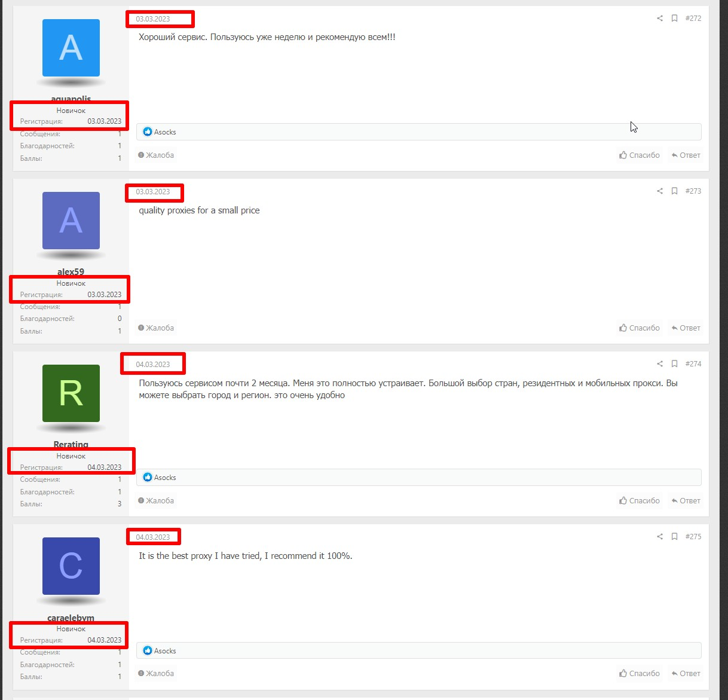
Task: Bookmark post #272
Action: 674,19
